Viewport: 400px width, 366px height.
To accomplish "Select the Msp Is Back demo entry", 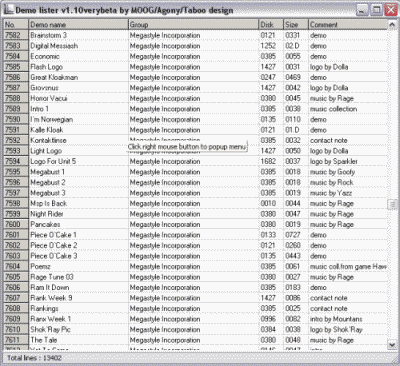I will point(49,203).
